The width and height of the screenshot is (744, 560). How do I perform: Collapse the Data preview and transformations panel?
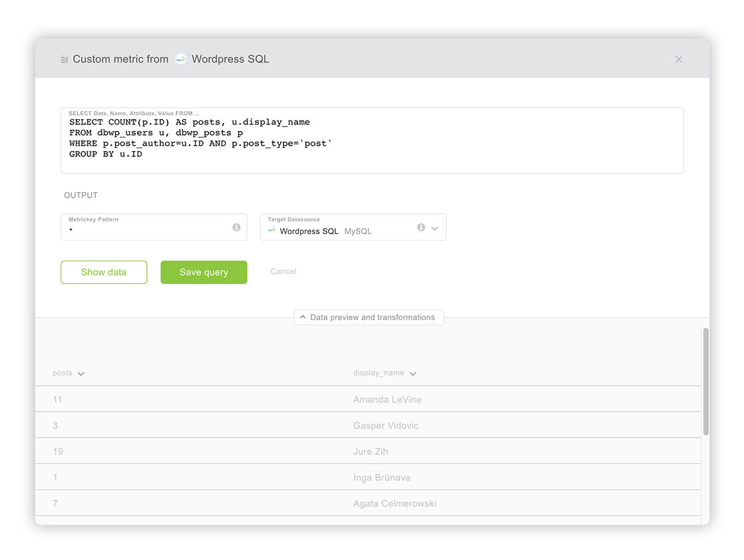click(368, 317)
